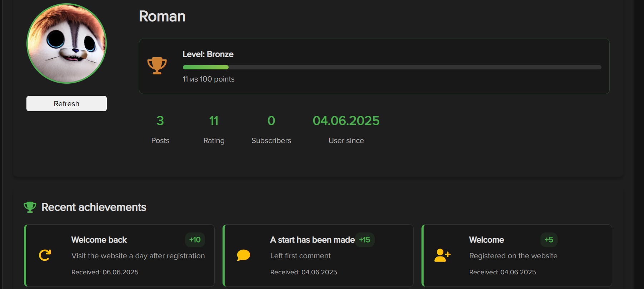Click the Bronze level progress bar
Image resolution: width=644 pixels, height=289 pixels.
coord(392,67)
